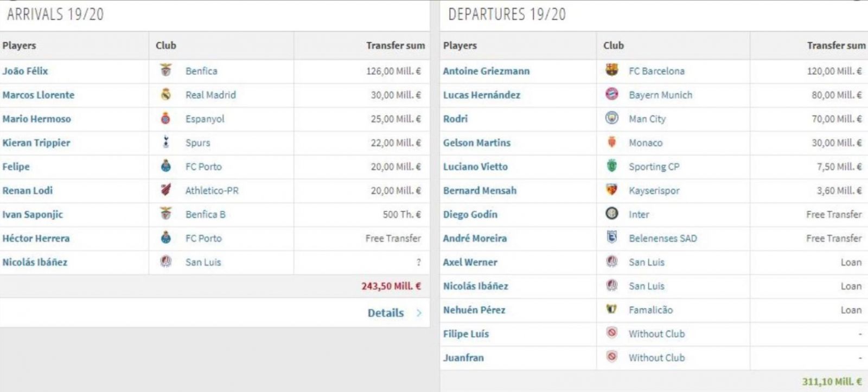
Task: Click the Sporting CP crest icon
Action: coord(611,166)
